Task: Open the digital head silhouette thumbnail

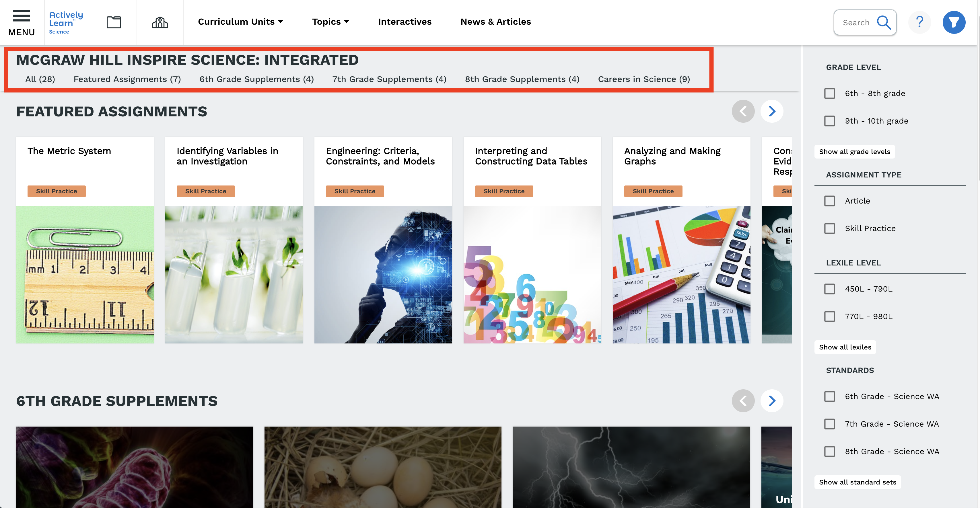Action: (383, 275)
